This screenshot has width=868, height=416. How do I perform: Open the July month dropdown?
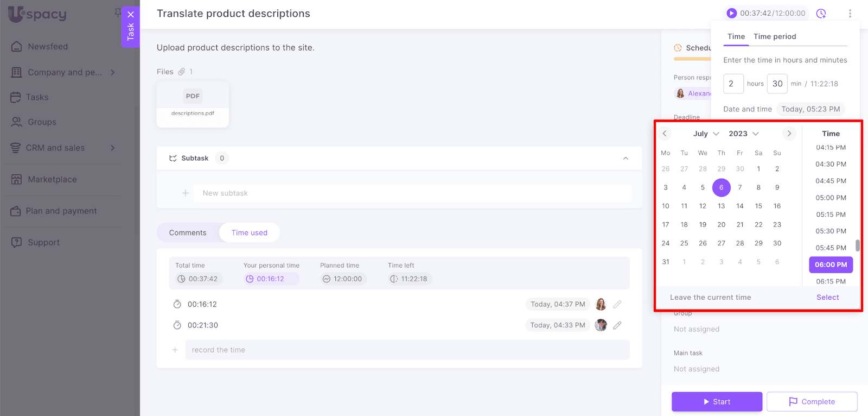[x=706, y=134]
